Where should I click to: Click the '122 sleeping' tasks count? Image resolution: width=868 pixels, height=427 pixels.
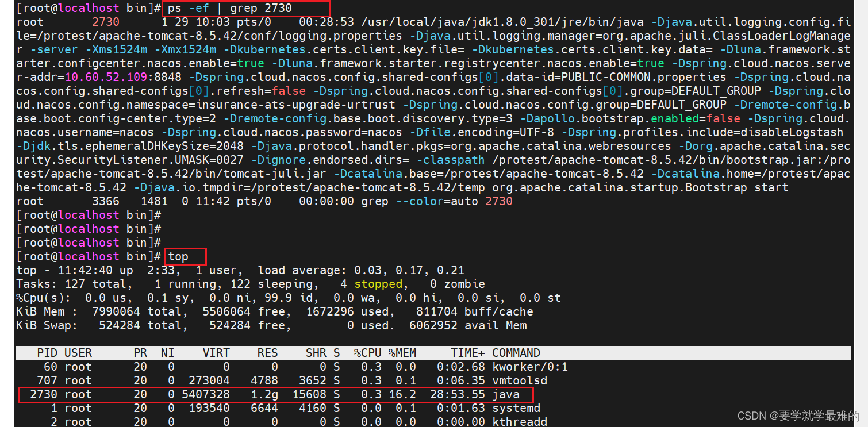tap(275, 284)
